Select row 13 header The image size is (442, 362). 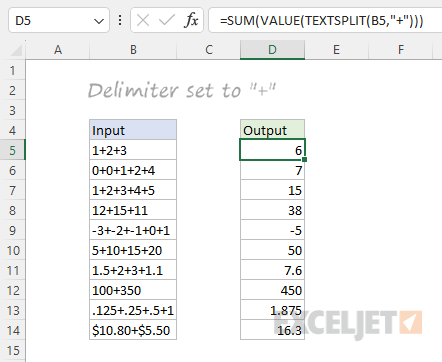(13, 310)
